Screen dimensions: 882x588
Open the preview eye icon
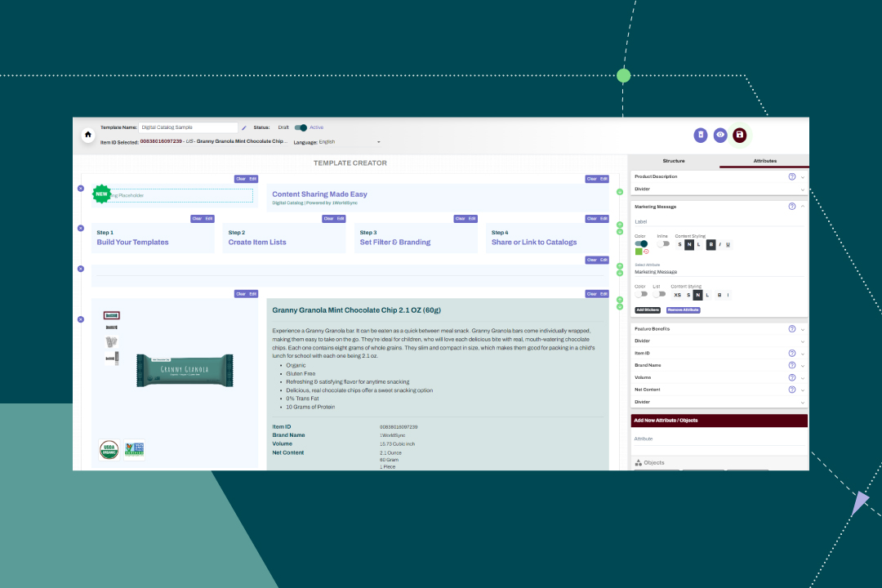coord(720,135)
